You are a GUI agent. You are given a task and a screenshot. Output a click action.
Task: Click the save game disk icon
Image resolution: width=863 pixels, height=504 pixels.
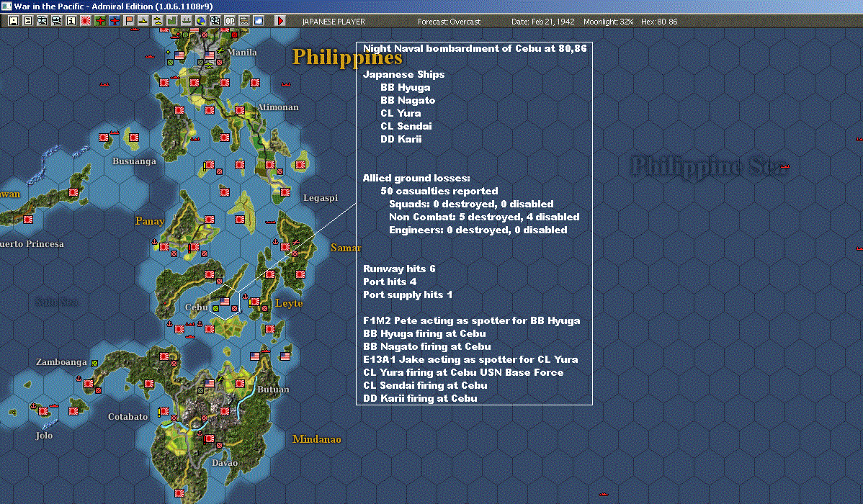(x=13, y=21)
